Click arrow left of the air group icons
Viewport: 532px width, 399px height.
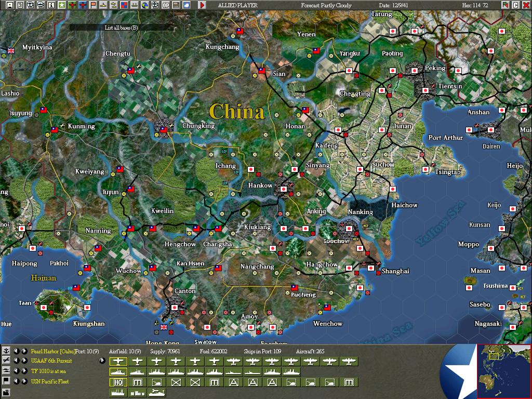102,361
